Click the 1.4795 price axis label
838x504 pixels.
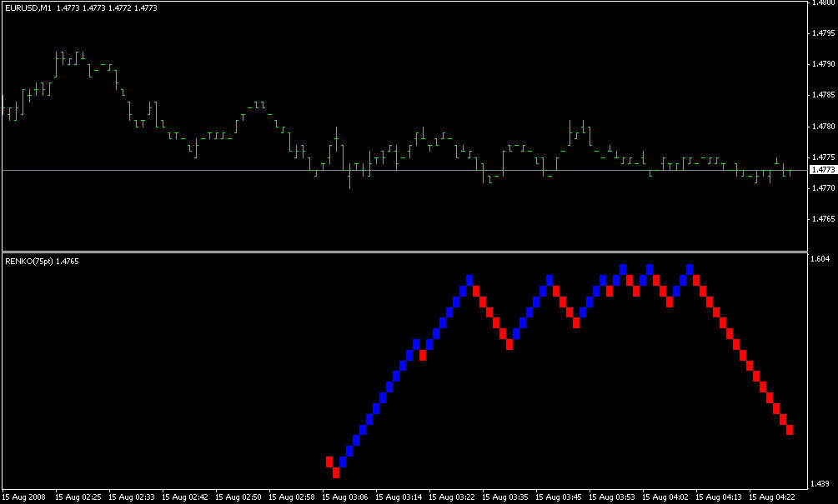click(823, 33)
